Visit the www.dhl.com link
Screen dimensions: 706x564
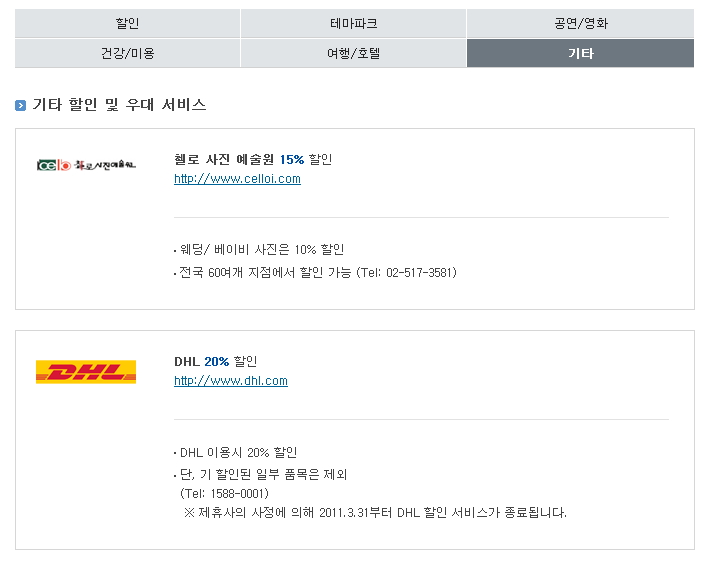(231, 381)
